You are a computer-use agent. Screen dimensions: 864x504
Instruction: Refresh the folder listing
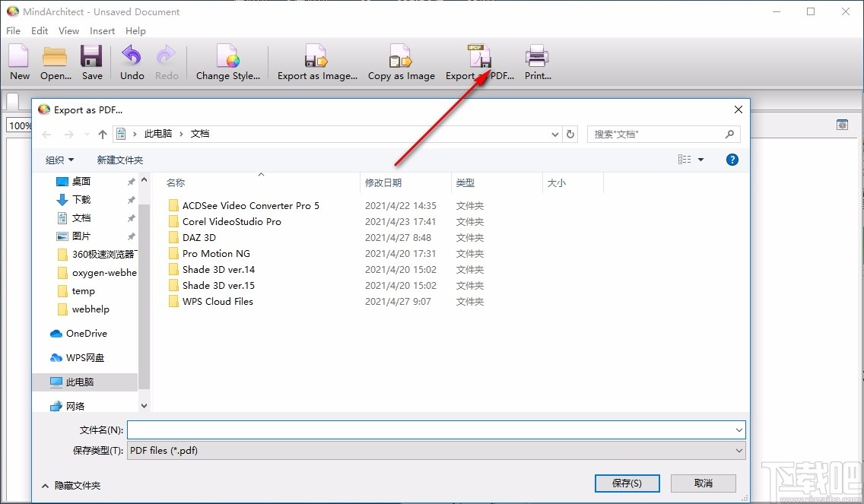[x=570, y=135]
